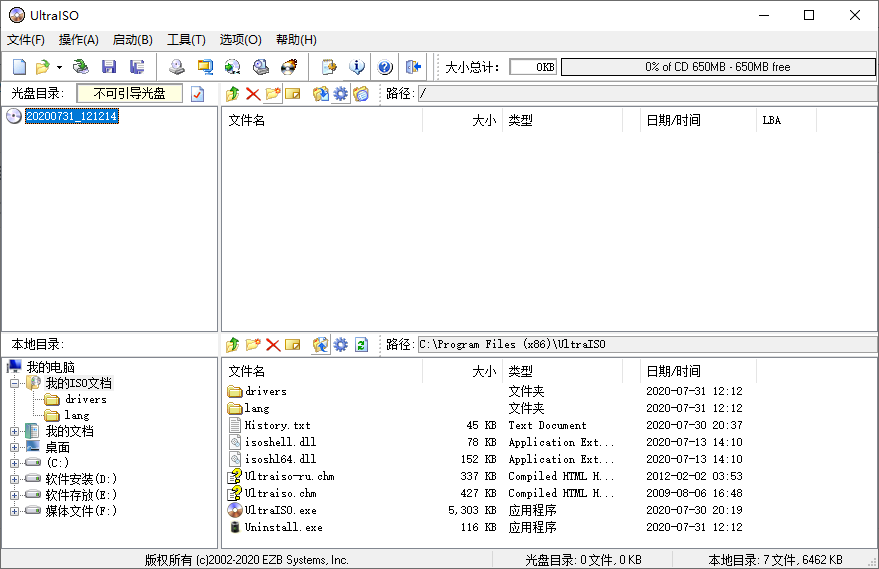Expand the 桌面 tree node

pos(15,447)
